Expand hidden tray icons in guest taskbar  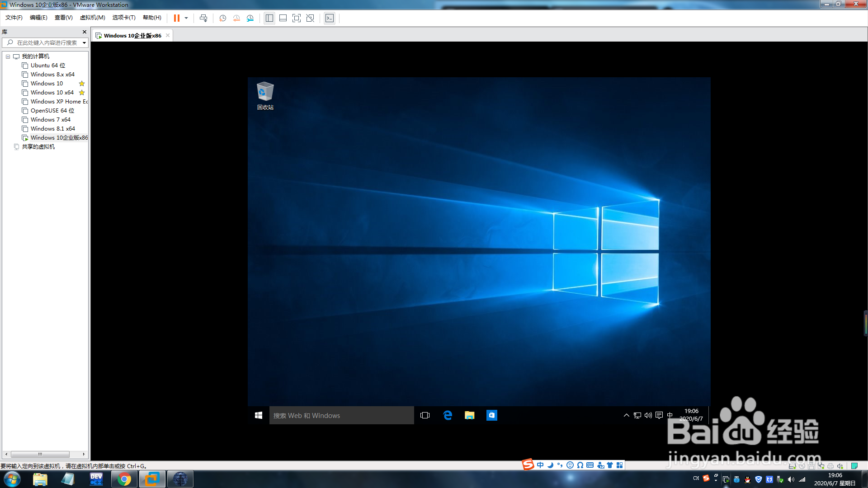coord(626,415)
